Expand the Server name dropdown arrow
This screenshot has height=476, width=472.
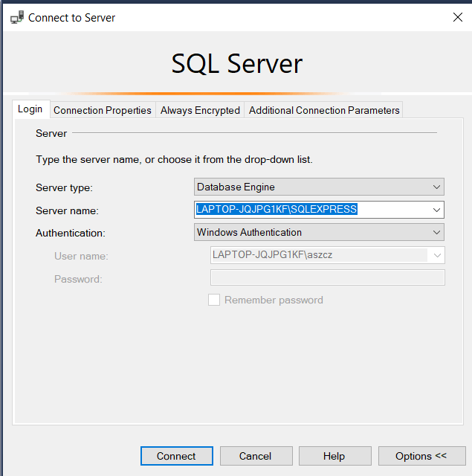436,210
